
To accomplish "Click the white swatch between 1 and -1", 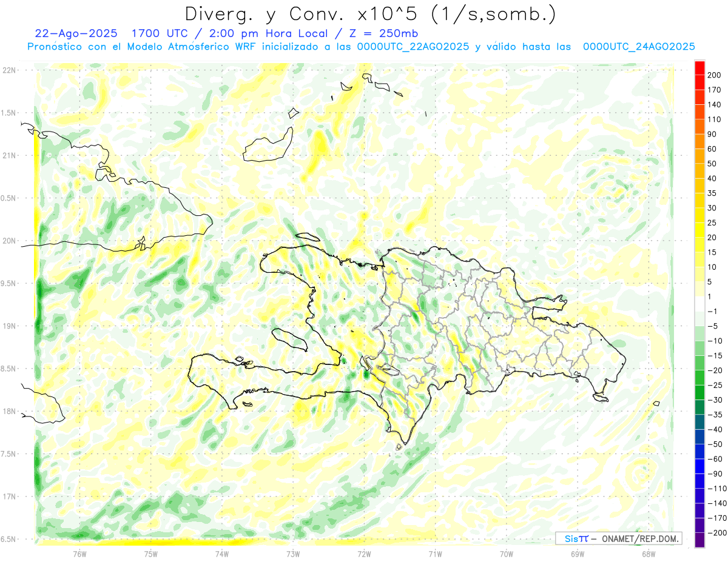I will (699, 304).
